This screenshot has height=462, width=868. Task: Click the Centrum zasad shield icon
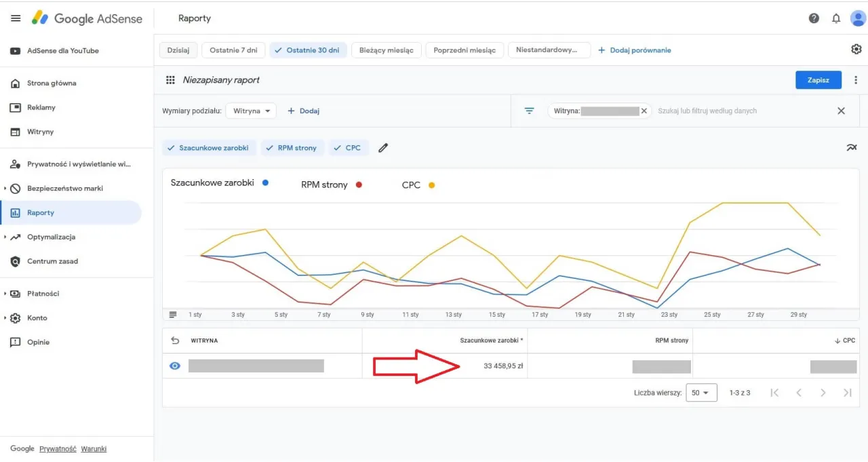[x=17, y=261]
